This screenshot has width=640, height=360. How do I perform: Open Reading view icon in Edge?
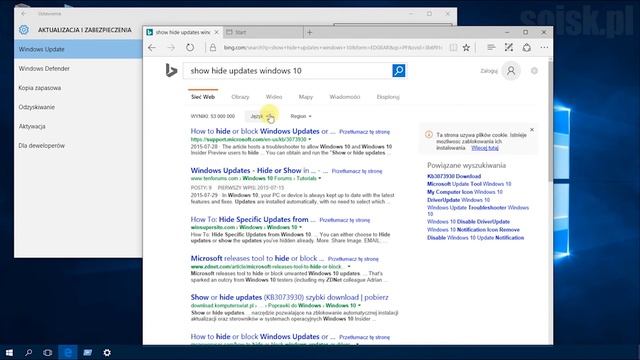(x=453, y=48)
